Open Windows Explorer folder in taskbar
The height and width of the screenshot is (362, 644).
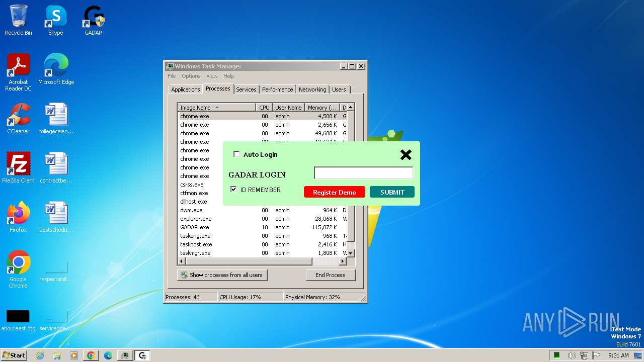point(57,355)
